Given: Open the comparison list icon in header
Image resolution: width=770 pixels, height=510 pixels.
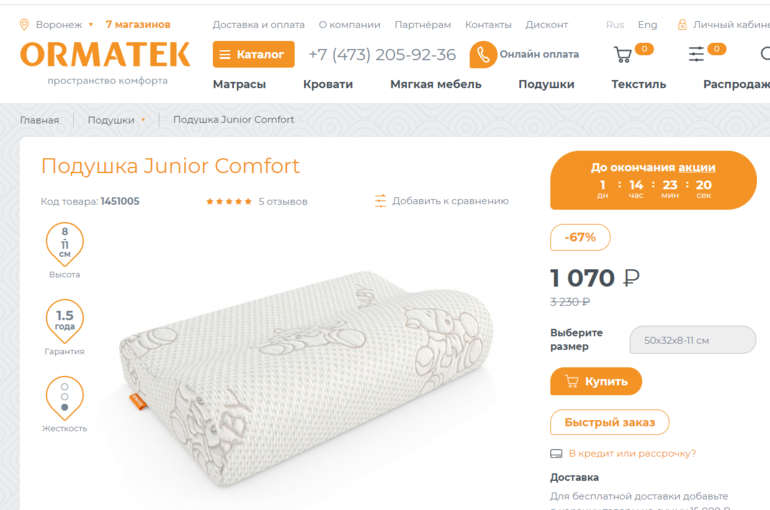Looking at the screenshot, I should pos(696,54).
